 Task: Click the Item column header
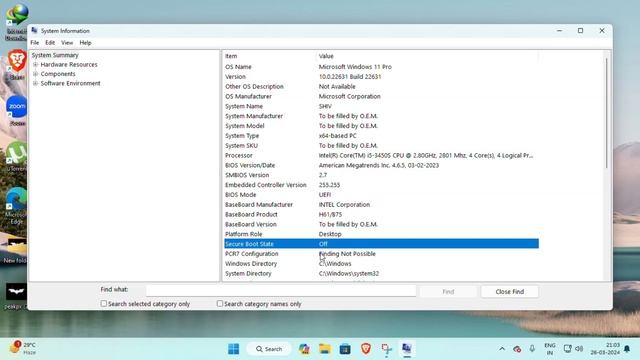click(x=269, y=56)
